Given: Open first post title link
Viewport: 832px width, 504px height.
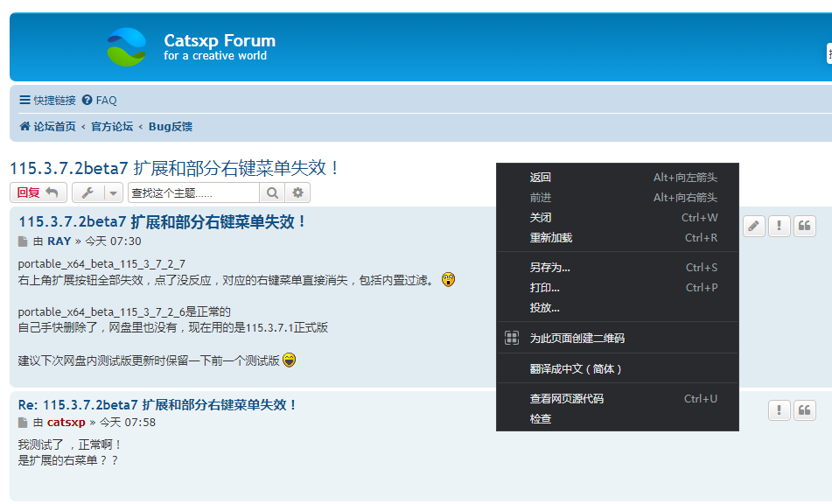Looking at the screenshot, I should coord(162,221).
